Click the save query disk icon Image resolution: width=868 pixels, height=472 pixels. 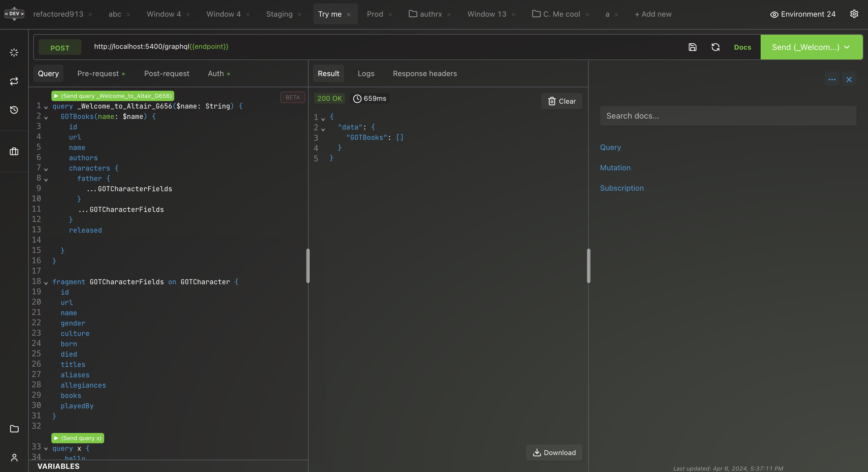pos(692,47)
